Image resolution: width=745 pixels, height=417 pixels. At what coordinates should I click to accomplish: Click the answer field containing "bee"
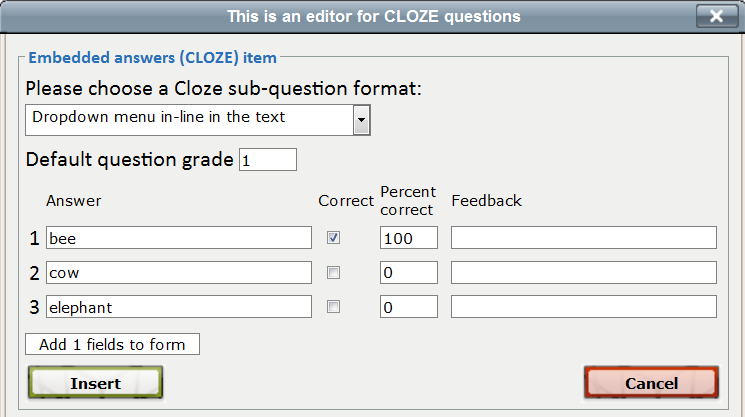tap(179, 238)
